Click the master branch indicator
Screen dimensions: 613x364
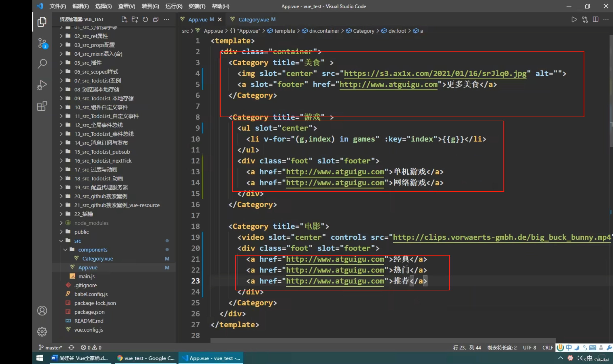(x=50, y=348)
